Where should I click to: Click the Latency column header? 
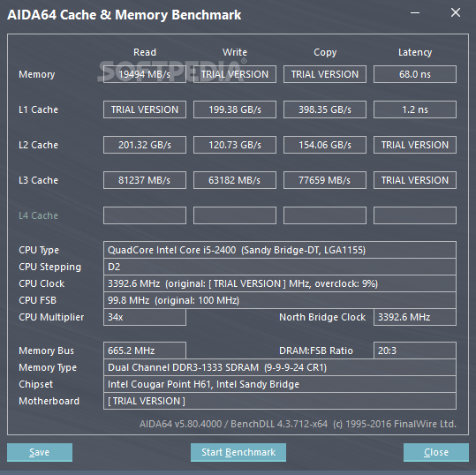pos(415,52)
